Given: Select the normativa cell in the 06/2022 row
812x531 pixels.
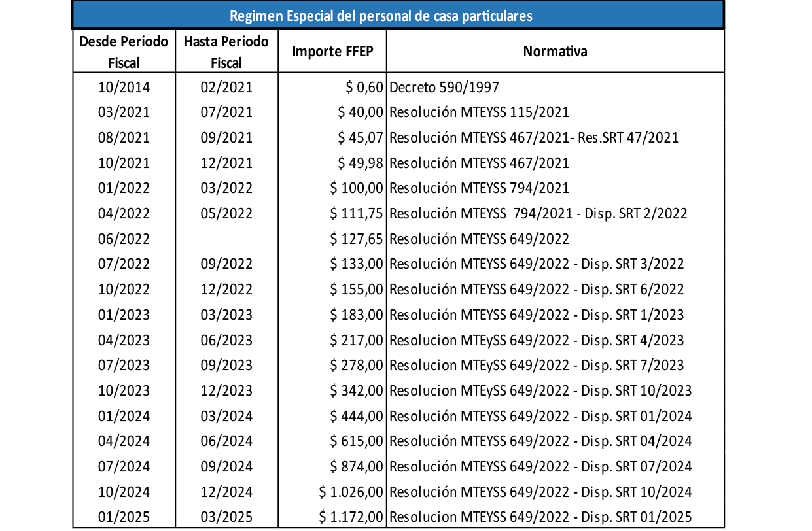Looking at the screenshot, I should [479, 239].
